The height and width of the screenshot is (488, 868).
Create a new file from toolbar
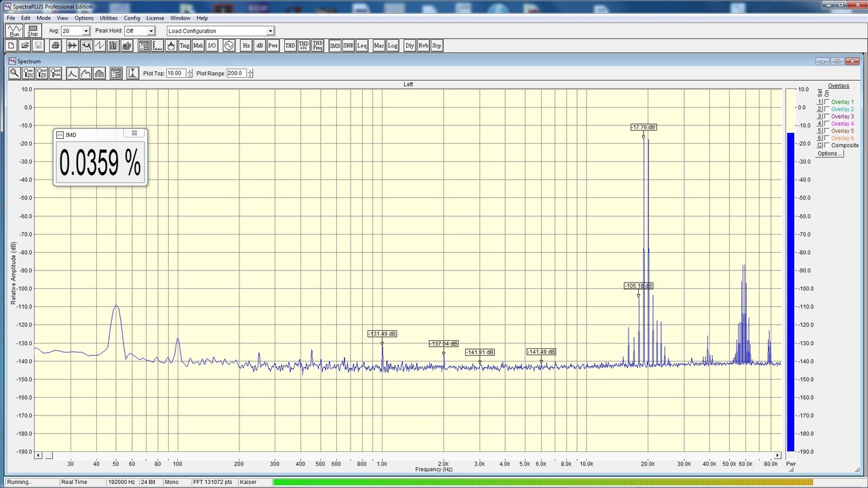tap(11, 45)
